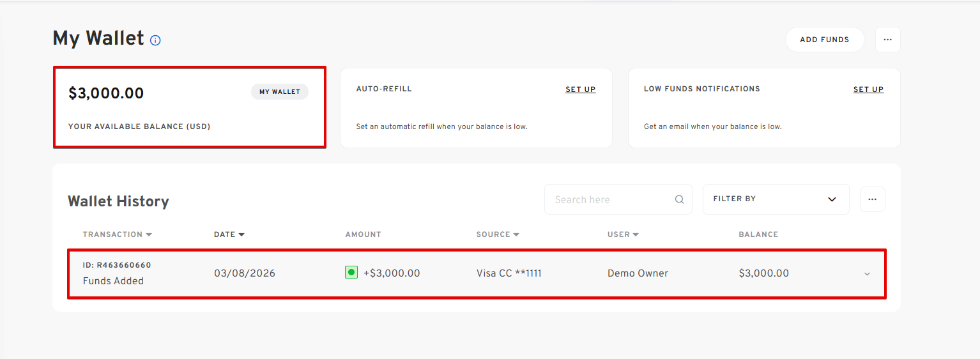Click the Balance column header
Viewport: 980px width, 359px height.
(x=758, y=234)
